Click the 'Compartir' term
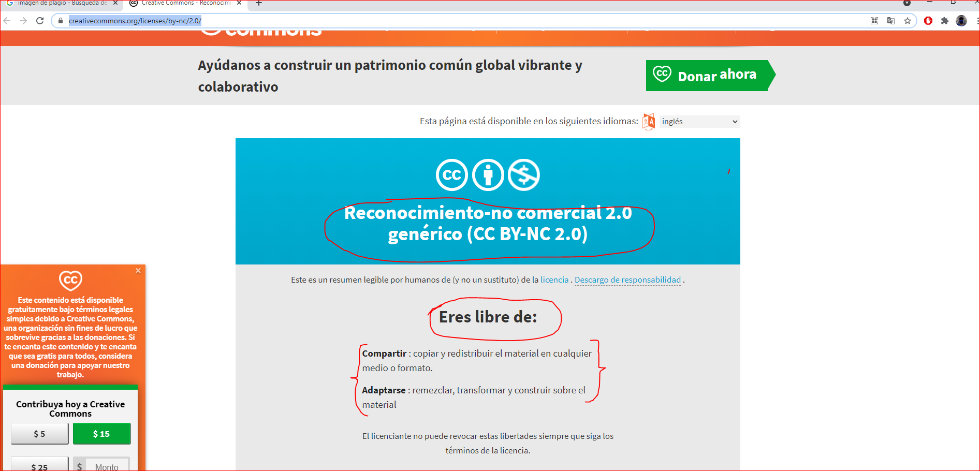Image resolution: width=980 pixels, height=471 pixels. tap(384, 354)
